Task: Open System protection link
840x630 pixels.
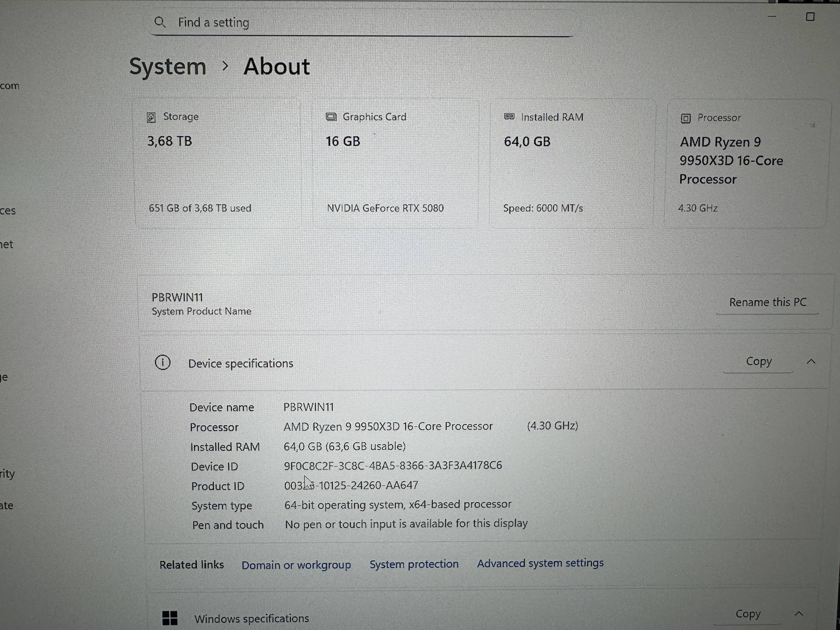Action: [x=414, y=564]
